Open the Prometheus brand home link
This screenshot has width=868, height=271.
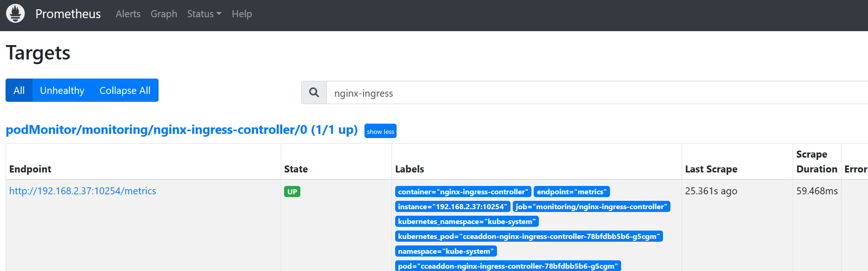pos(68,14)
